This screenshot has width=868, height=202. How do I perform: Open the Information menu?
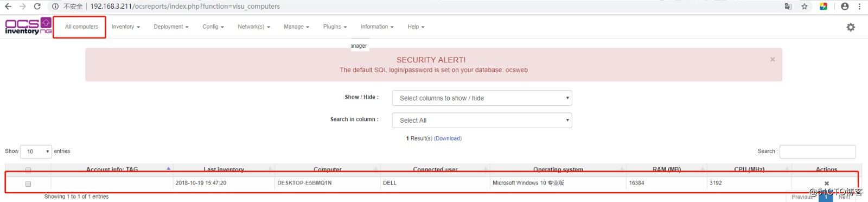pos(377,27)
